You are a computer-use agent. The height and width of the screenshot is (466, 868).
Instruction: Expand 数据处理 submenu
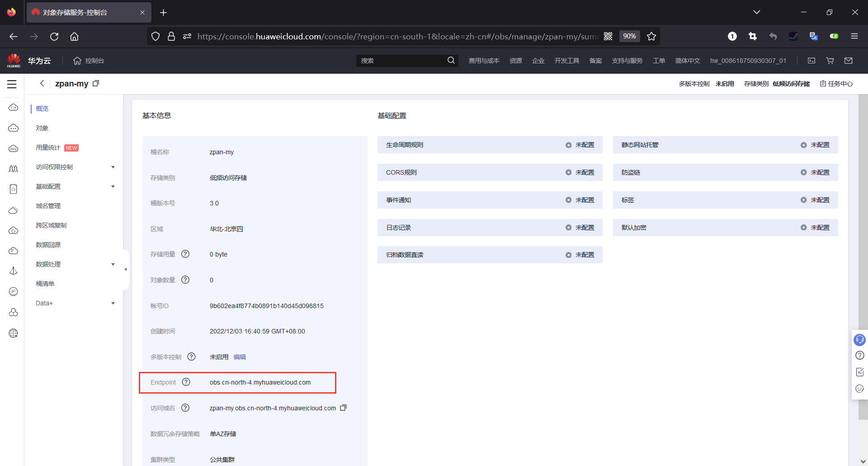[x=113, y=265]
